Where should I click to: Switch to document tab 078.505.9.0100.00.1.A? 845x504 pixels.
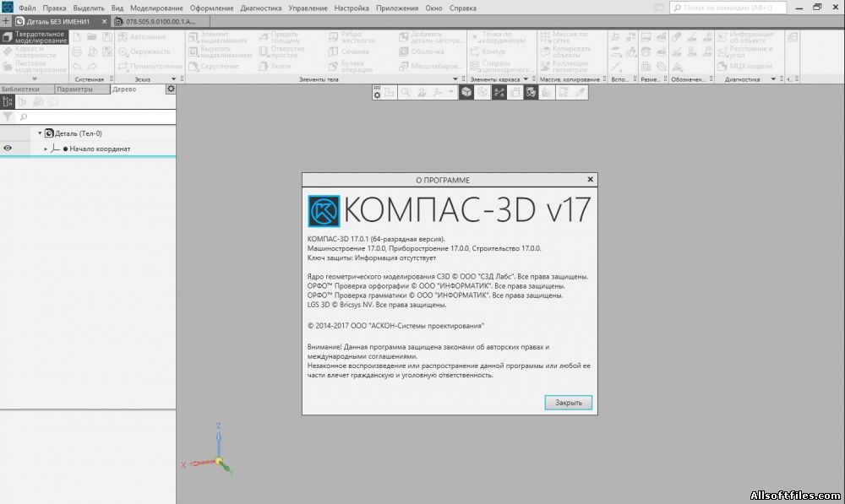click(x=161, y=22)
